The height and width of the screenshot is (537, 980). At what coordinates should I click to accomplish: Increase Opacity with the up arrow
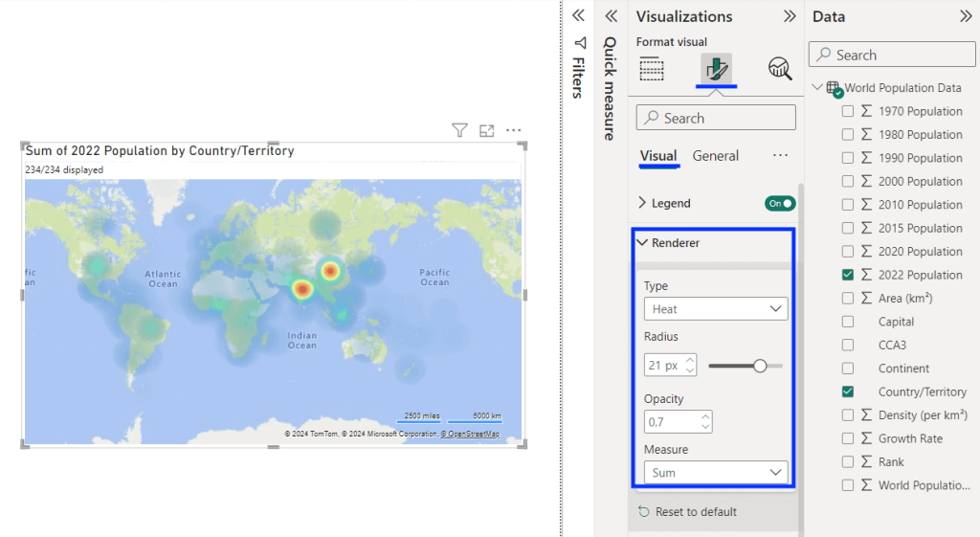pyautogui.click(x=705, y=416)
